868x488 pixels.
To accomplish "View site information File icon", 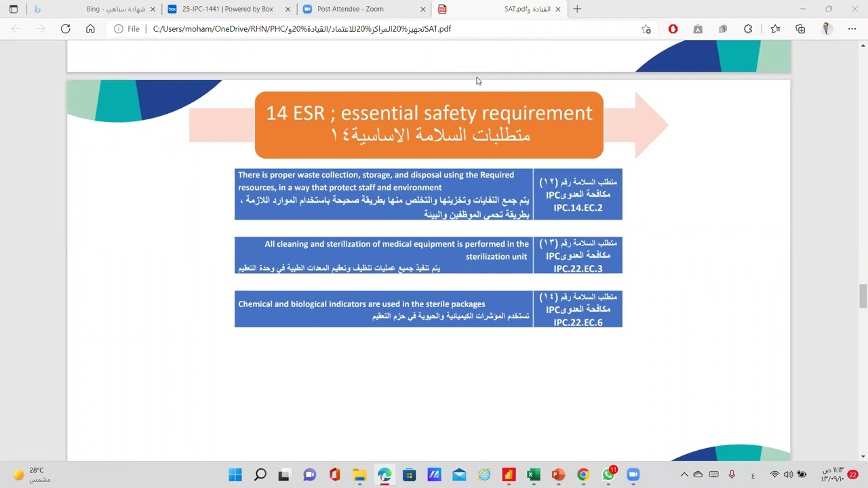I will point(127,29).
